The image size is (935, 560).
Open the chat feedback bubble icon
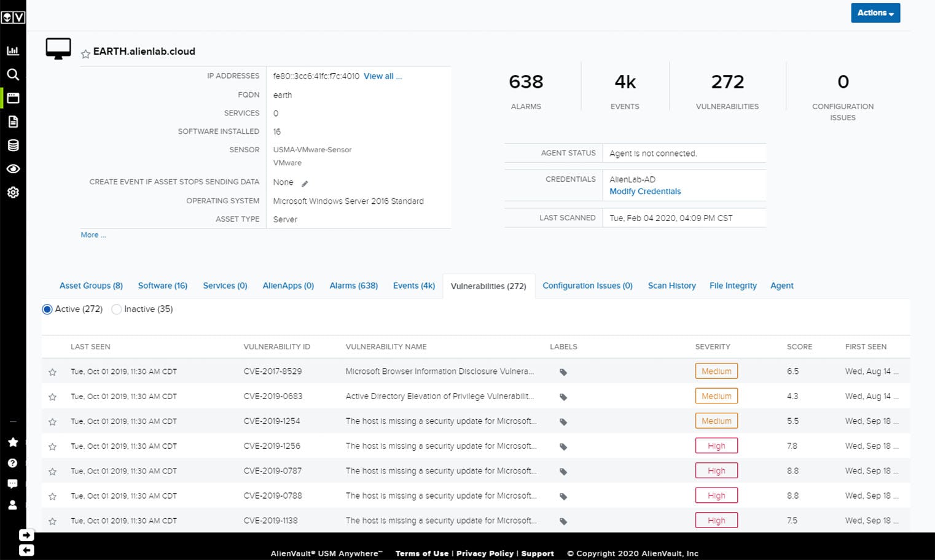(x=12, y=484)
